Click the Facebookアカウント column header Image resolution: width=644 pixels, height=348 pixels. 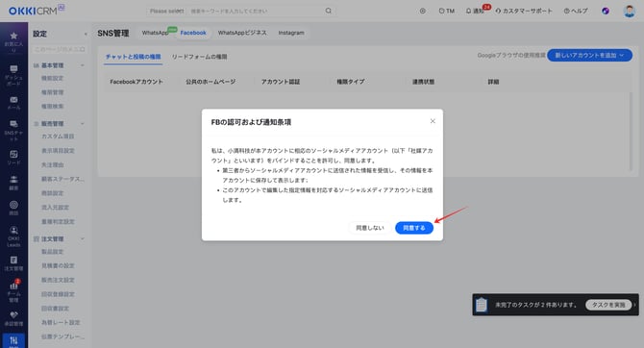[136, 82]
